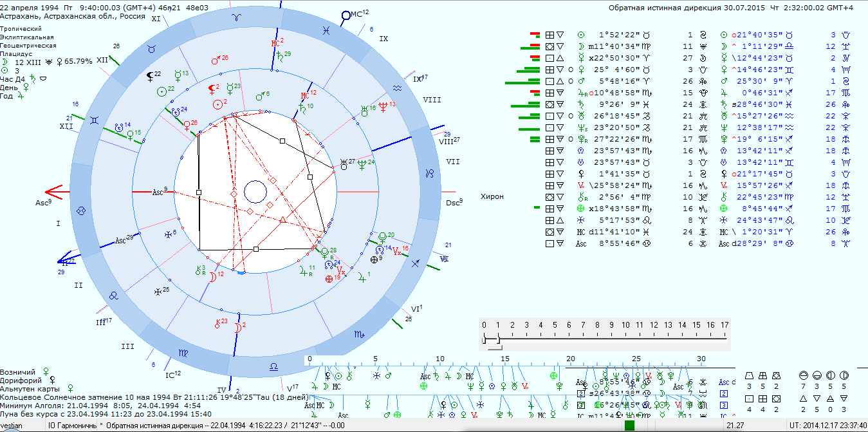The height and width of the screenshot is (432, 868).
Task: Click the green Mars glyph marked 6 in the chart
Action: (260, 97)
